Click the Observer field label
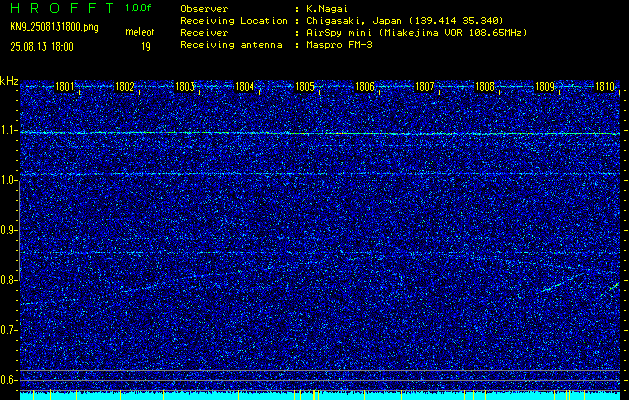The height and width of the screenshot is (400, 629). (x=204, y=9)
